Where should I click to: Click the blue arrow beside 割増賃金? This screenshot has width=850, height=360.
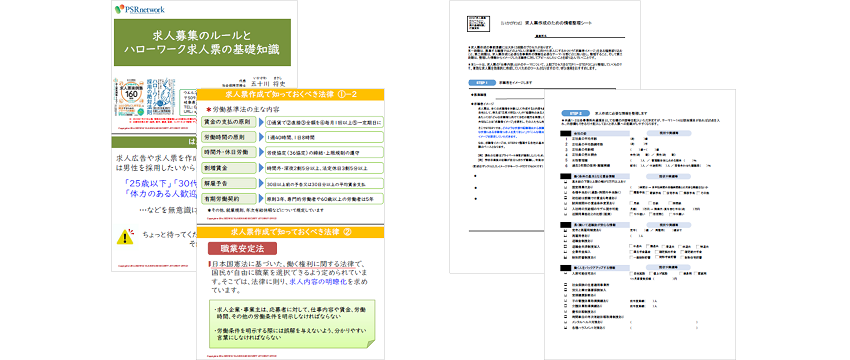[260, 168]
